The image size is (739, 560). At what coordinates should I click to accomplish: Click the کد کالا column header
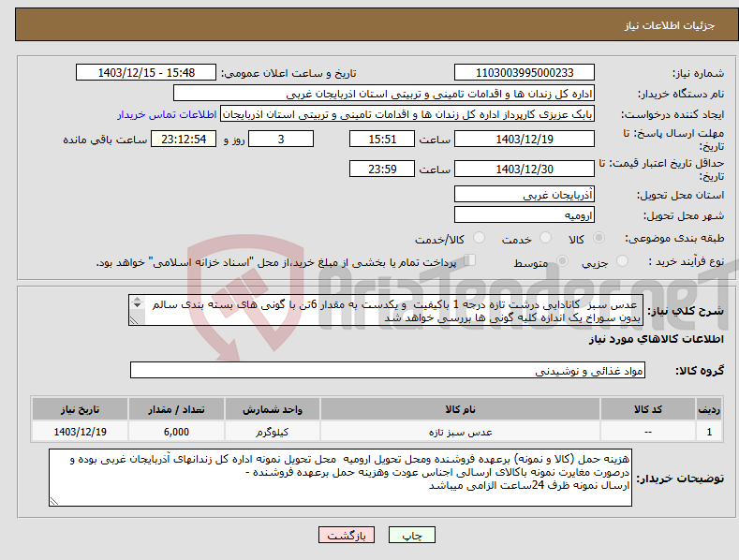pyautogui.click(x=648, y=409)
